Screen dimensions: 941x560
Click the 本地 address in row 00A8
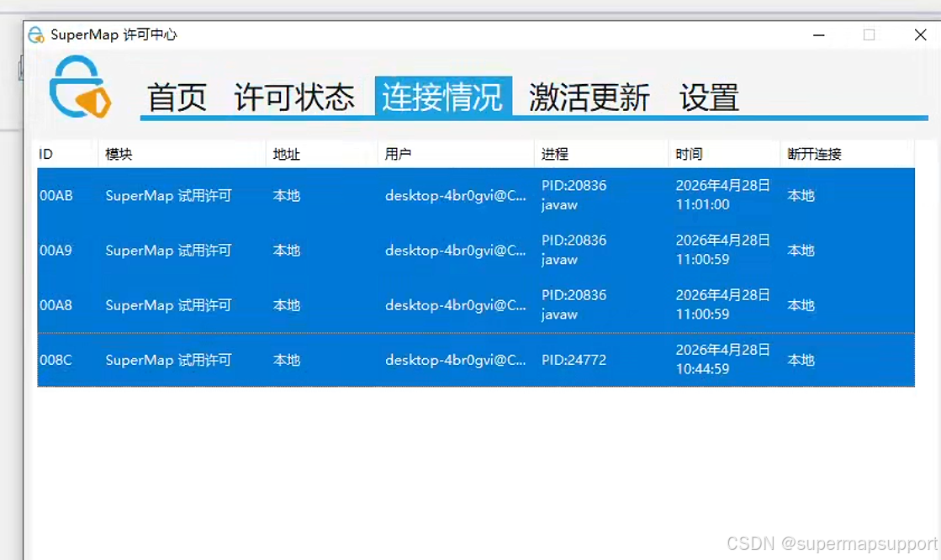(286, 305)
